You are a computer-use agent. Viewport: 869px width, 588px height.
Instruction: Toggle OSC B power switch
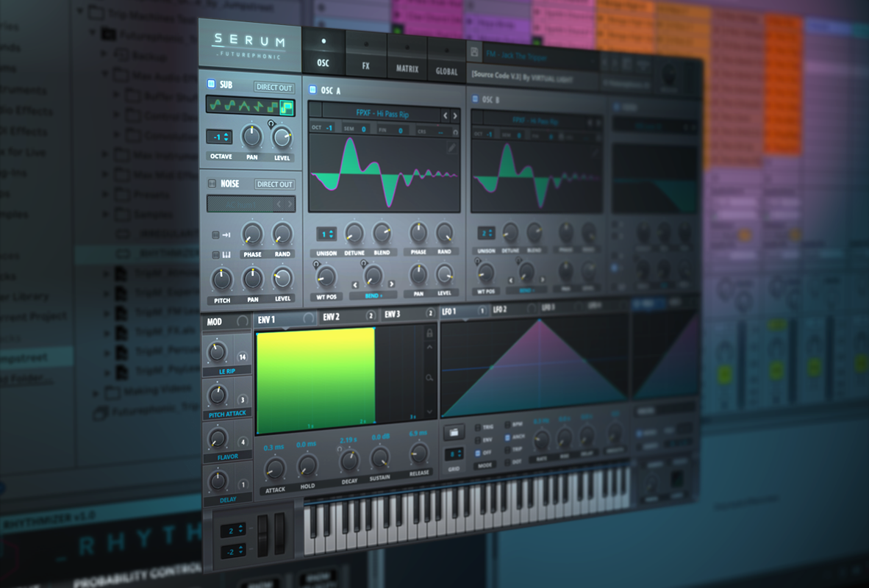(475, 98)
